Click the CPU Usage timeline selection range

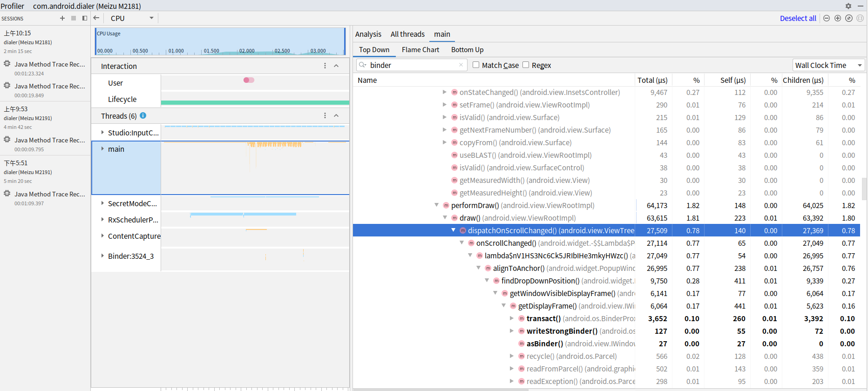click(x=220, y=41)
